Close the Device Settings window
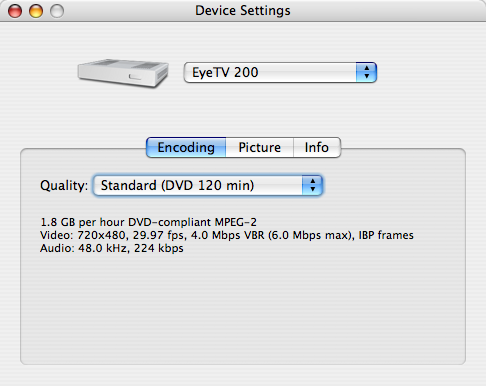This screenshot has height=386, width=486. coord(15,11)
